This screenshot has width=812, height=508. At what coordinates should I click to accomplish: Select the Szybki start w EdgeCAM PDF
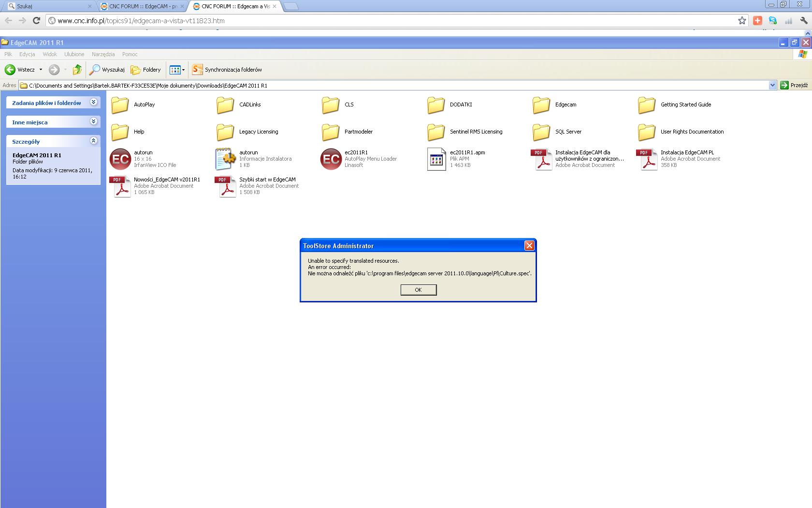click(x=257, y=186)
